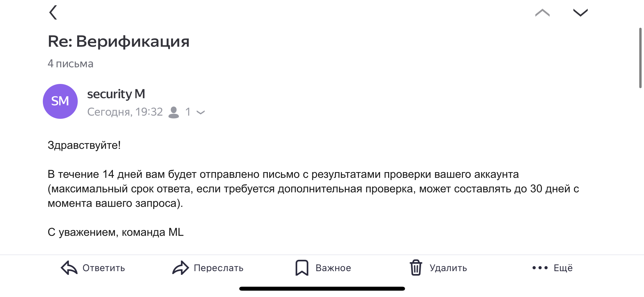Click the recipient person icon
The image size is (644, 297).
point(174,112)
